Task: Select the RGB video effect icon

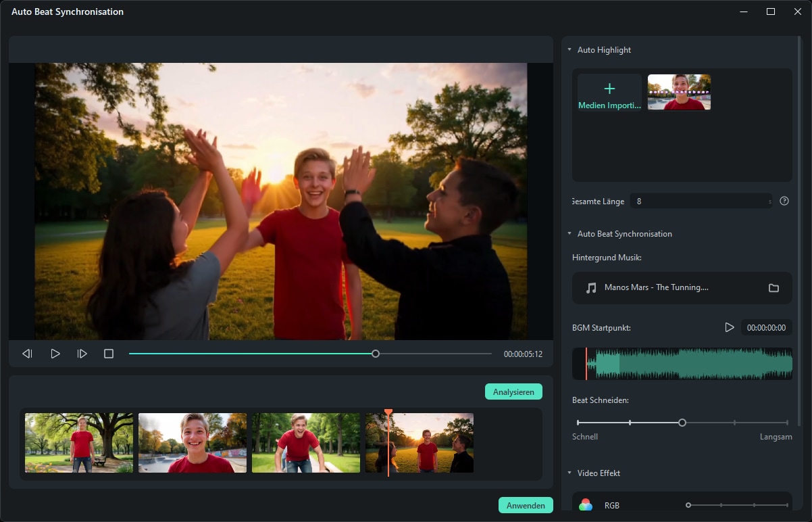Action: 585,504
